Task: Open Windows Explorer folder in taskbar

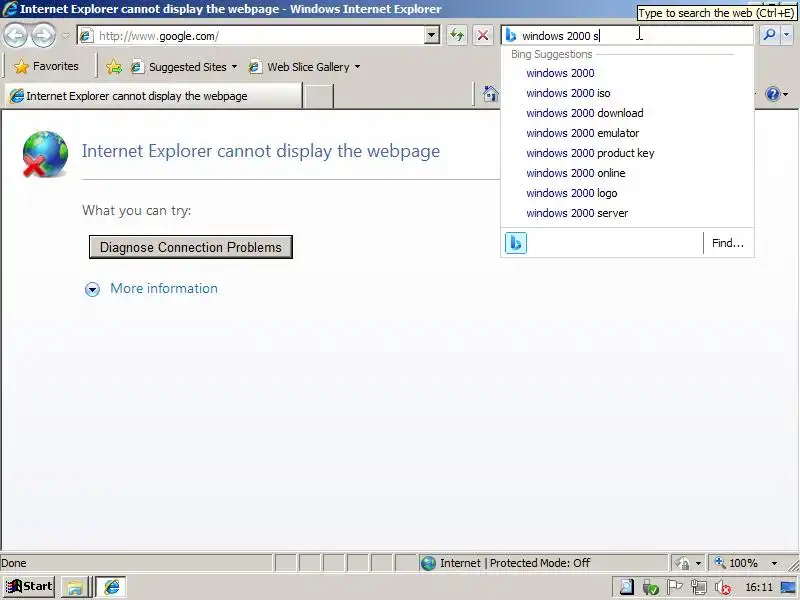Action: 74,587
